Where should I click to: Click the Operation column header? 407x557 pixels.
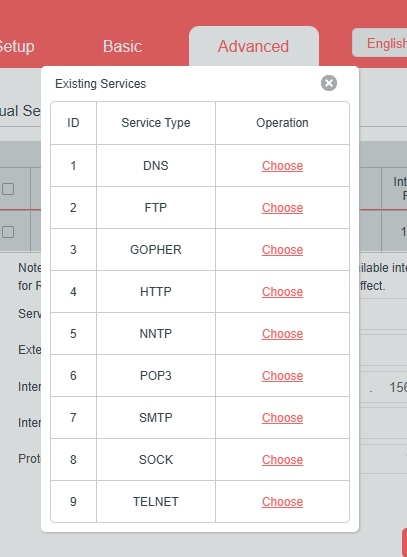[282, 123]
